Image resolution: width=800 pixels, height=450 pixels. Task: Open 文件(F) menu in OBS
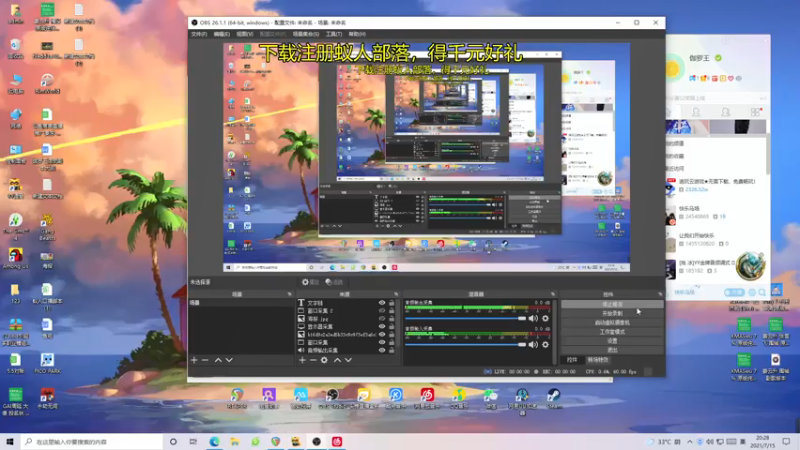coord(199,34)
